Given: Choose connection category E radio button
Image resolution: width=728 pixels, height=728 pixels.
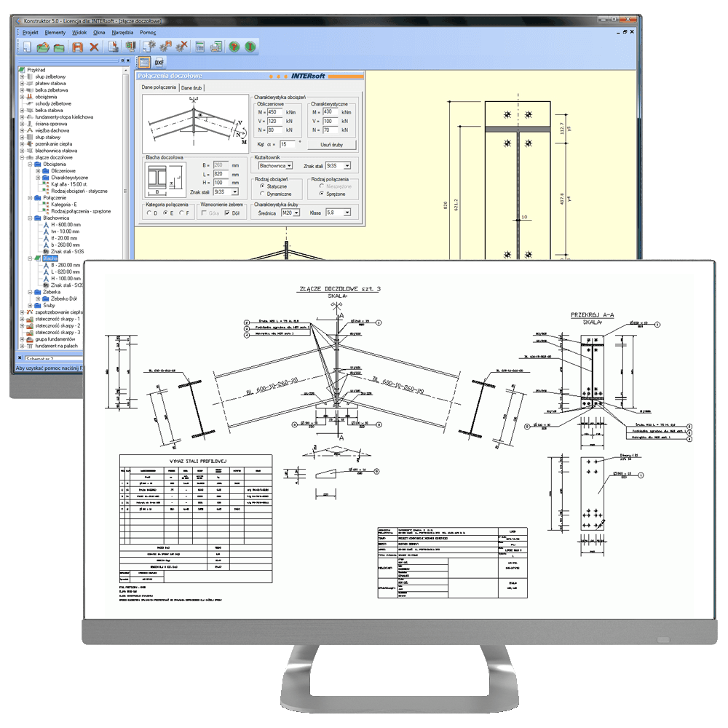Looking at the screenshot, I should [x=165, y=213].
